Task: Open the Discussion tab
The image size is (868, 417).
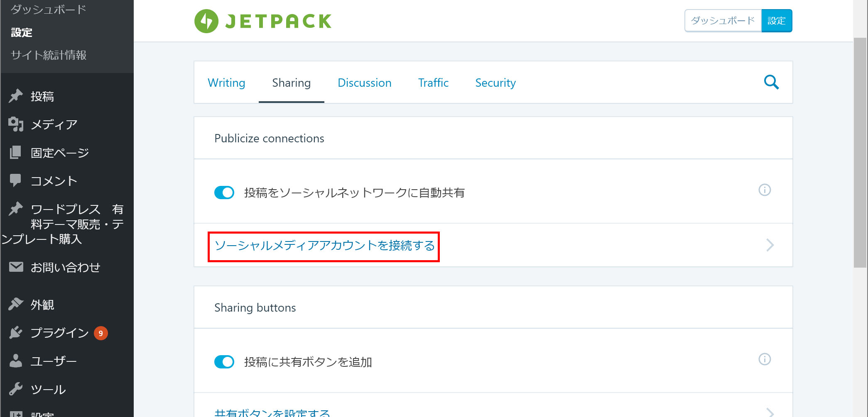Action: click(364, 83)
